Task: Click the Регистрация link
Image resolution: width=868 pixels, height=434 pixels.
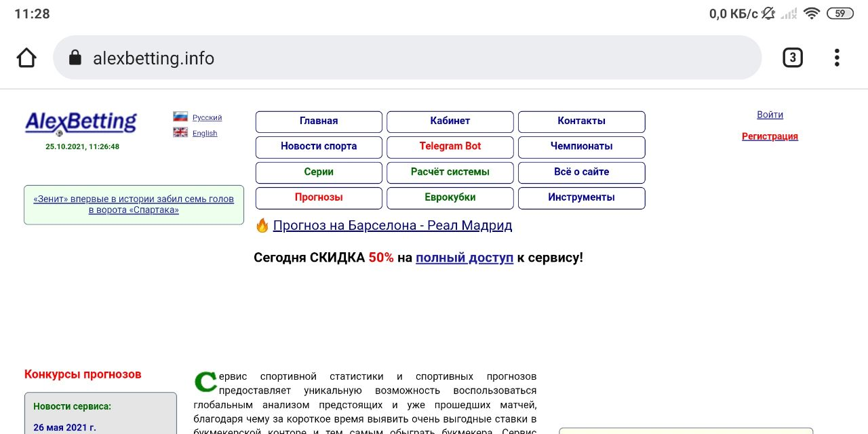Action: pos(770,136)
